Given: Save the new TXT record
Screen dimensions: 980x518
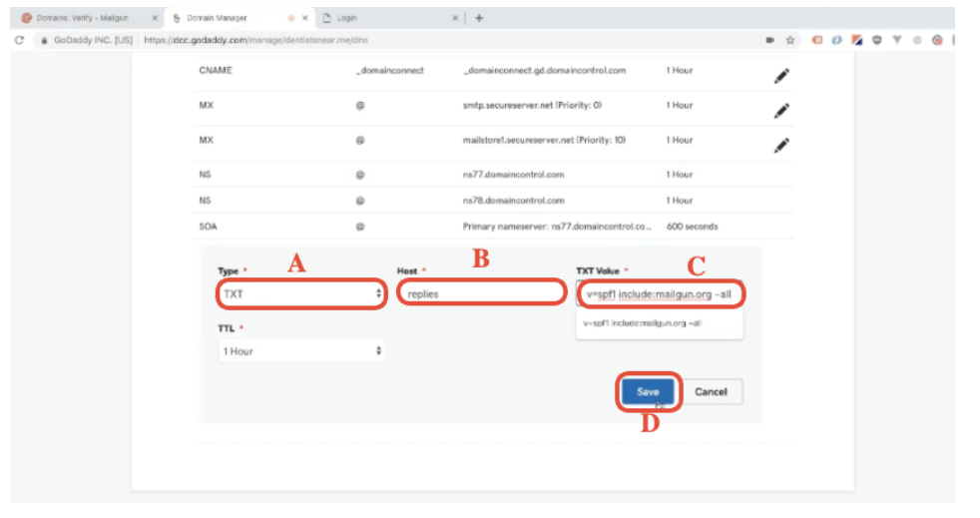Looking at the screenshot, I should (648, 392).
